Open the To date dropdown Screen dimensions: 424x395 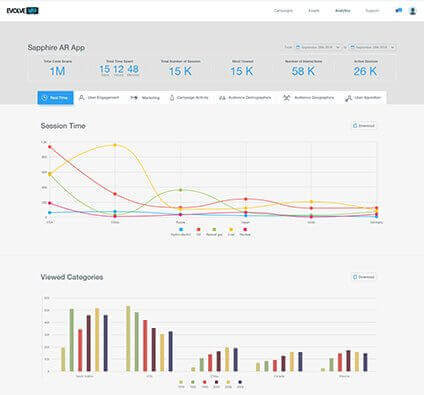point(372,47)
